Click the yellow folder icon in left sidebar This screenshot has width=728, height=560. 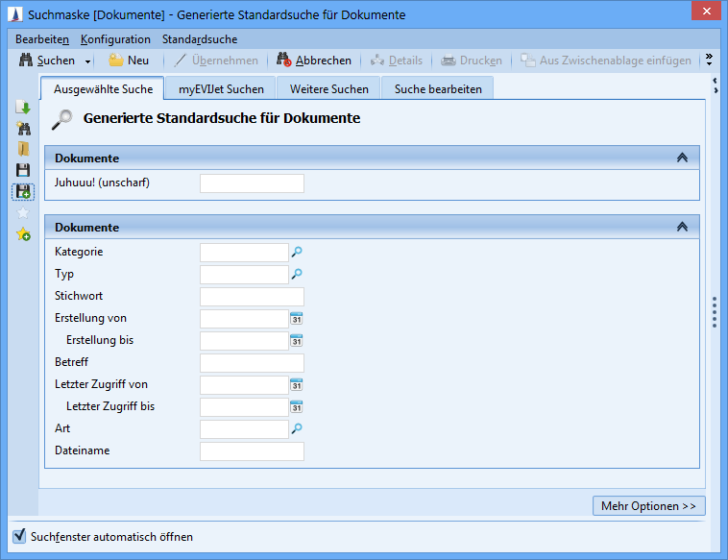tap(23, 149)
